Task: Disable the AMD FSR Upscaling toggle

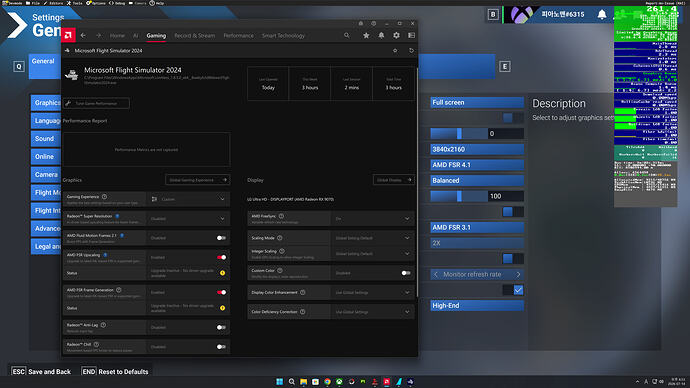Action: coord(221,257)
